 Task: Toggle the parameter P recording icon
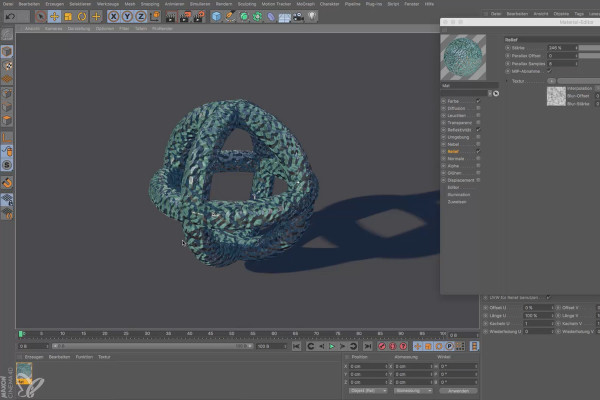449,346
